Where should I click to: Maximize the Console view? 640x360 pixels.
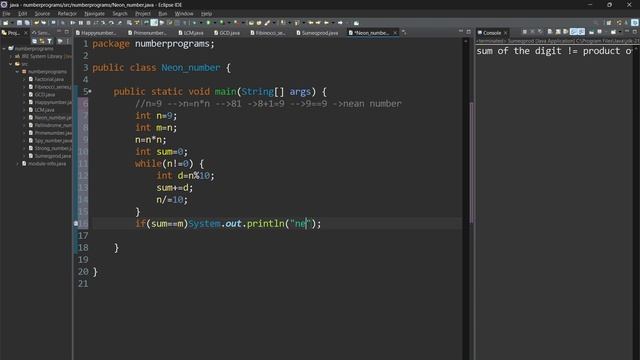tap(635, 31)
